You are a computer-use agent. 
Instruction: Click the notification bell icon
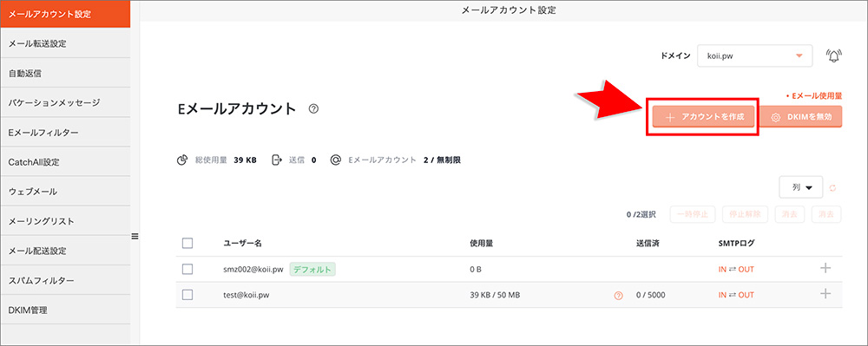[x=833, y=55]
